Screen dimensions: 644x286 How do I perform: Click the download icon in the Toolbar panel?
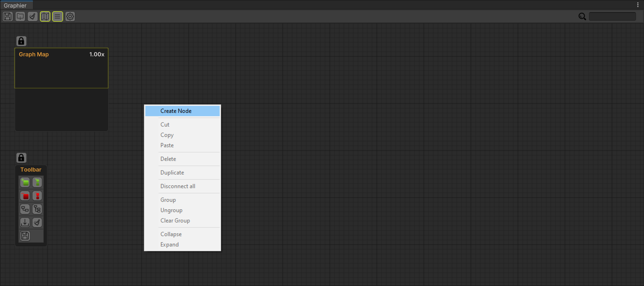(x=25, y=222)
